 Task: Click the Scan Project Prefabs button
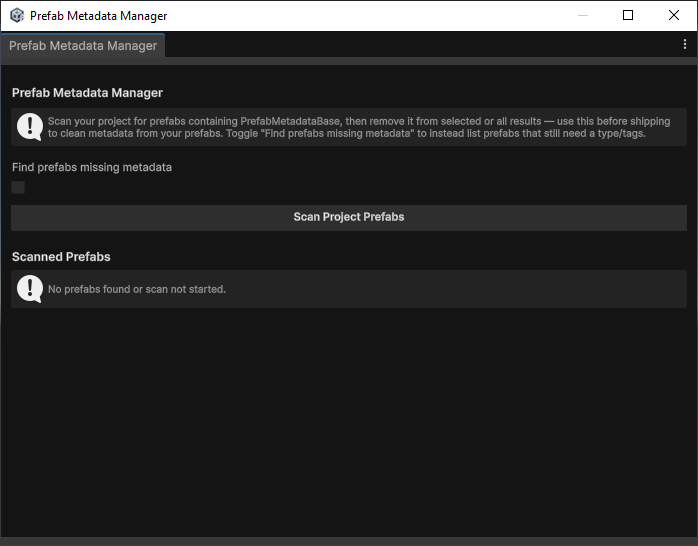[x=349, y=218]
